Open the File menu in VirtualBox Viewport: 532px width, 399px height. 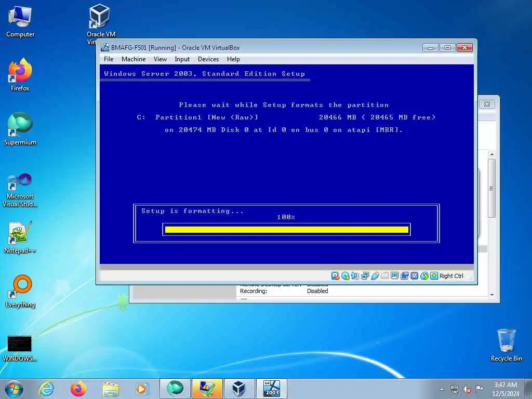(109, 59)
